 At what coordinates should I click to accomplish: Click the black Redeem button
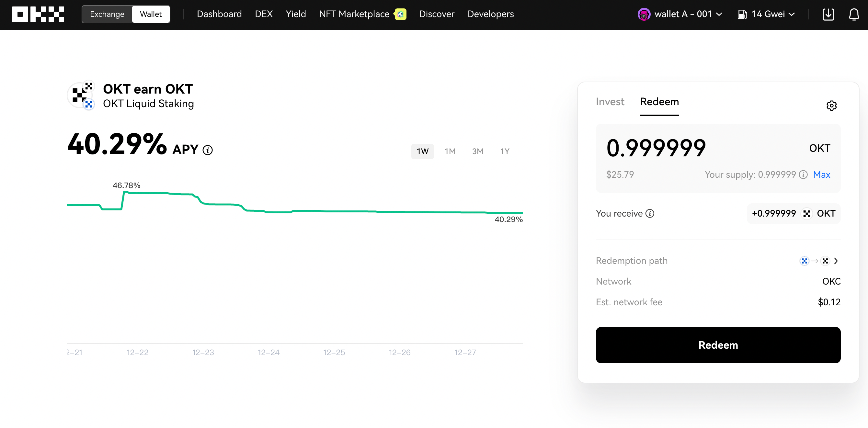(x=718, y=345)
